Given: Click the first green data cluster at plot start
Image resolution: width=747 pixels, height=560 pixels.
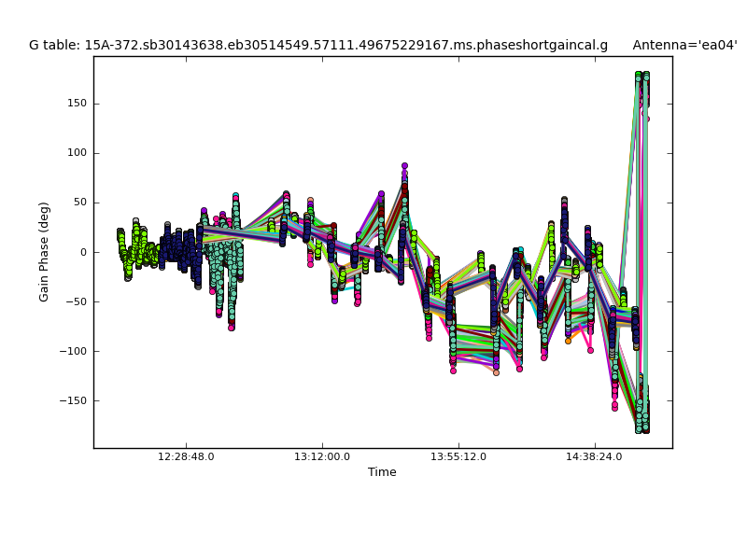Looking at the screenshot, I should (120, 233).
